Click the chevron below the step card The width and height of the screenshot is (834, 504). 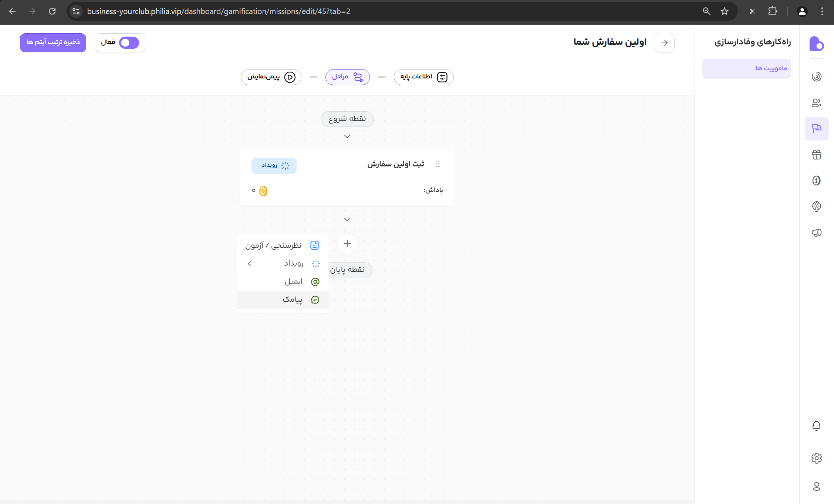[x=347, y=220]
